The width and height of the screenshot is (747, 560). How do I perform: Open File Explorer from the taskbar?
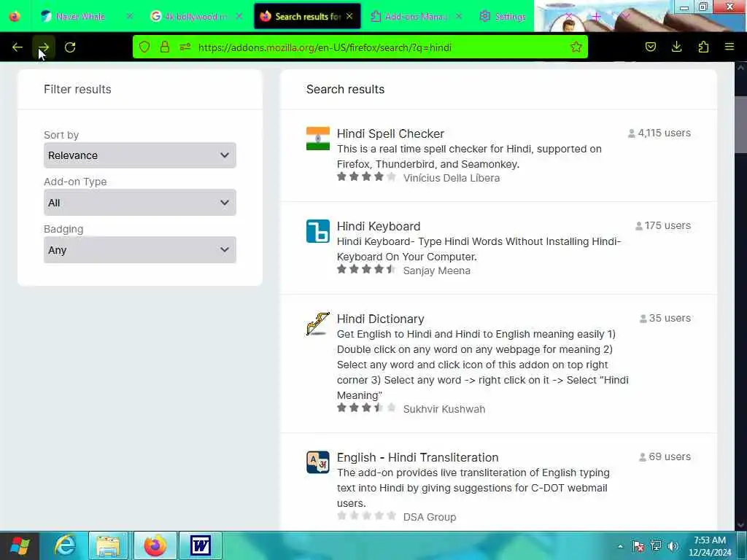[x=108, y=545]
